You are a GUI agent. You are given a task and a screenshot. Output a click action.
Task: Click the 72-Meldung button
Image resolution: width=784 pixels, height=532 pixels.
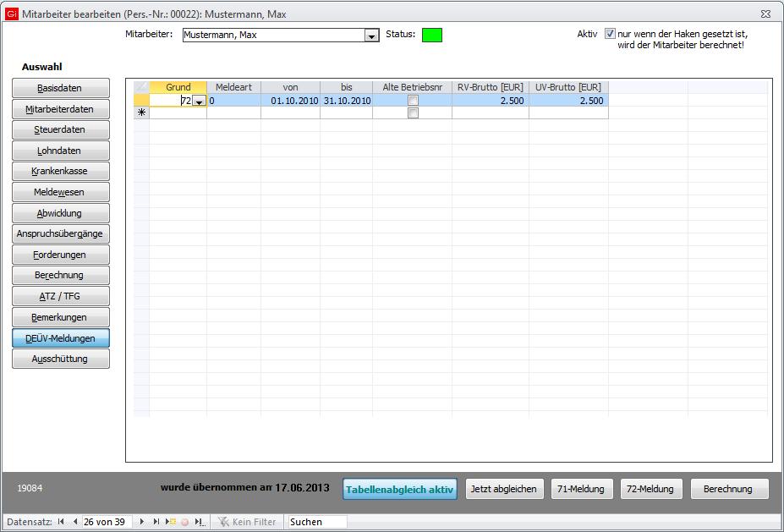coord(650,489)
